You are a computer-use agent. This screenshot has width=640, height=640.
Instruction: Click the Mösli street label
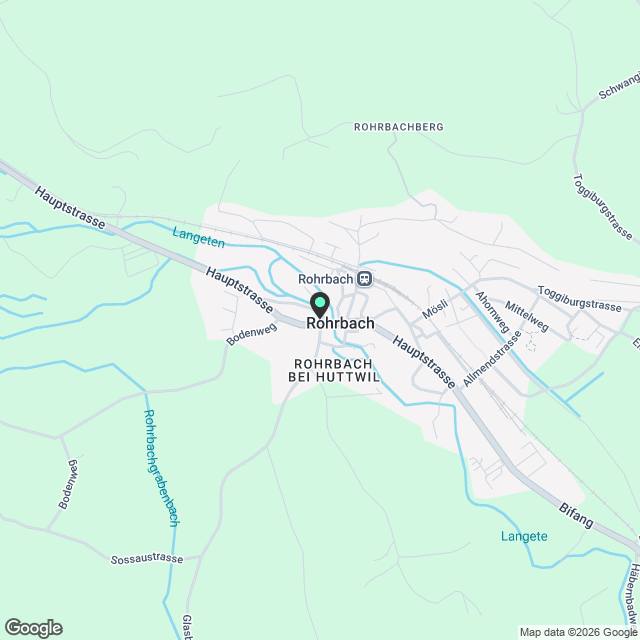click(435, 309)
